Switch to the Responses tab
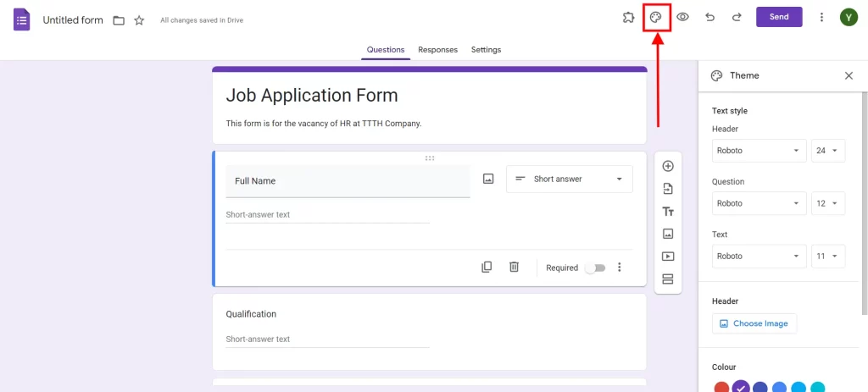 (438, 50)
